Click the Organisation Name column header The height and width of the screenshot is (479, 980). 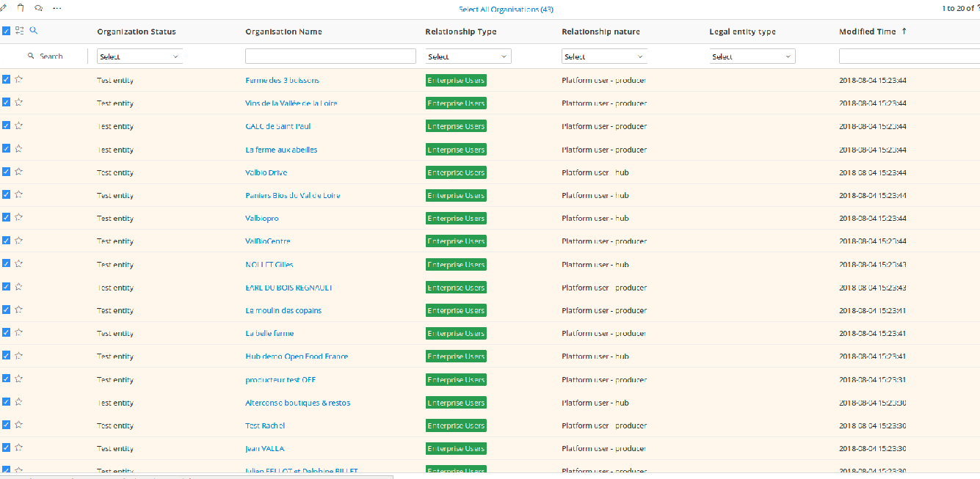[x=283, y=32]
